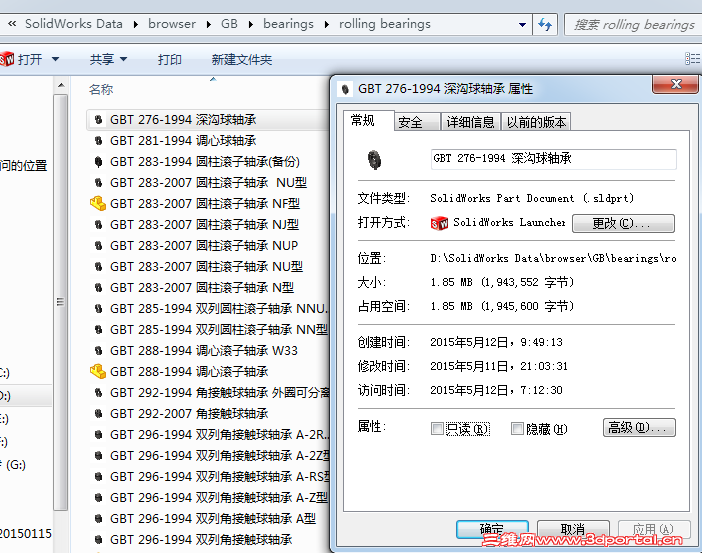Select the icon for GBT 283-1994 圆柱滚子轴承(备份)
702x553 pixels.
(x=98, y=162)
